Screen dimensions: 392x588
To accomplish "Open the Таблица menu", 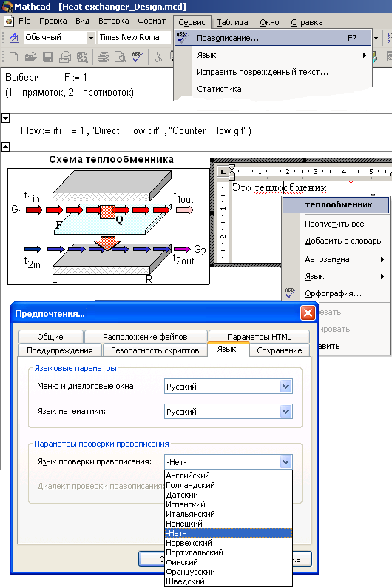I will pyautogui.click(x=232, y=22).
